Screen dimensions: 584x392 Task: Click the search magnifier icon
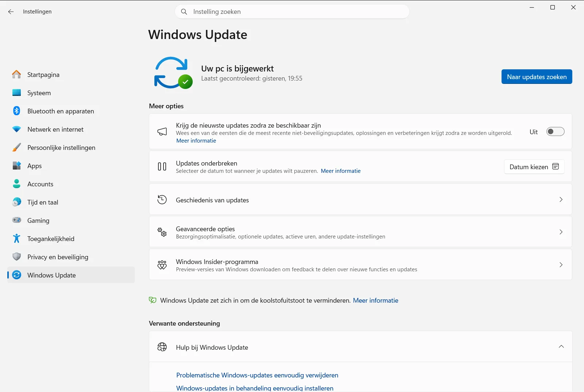[184, 12]
